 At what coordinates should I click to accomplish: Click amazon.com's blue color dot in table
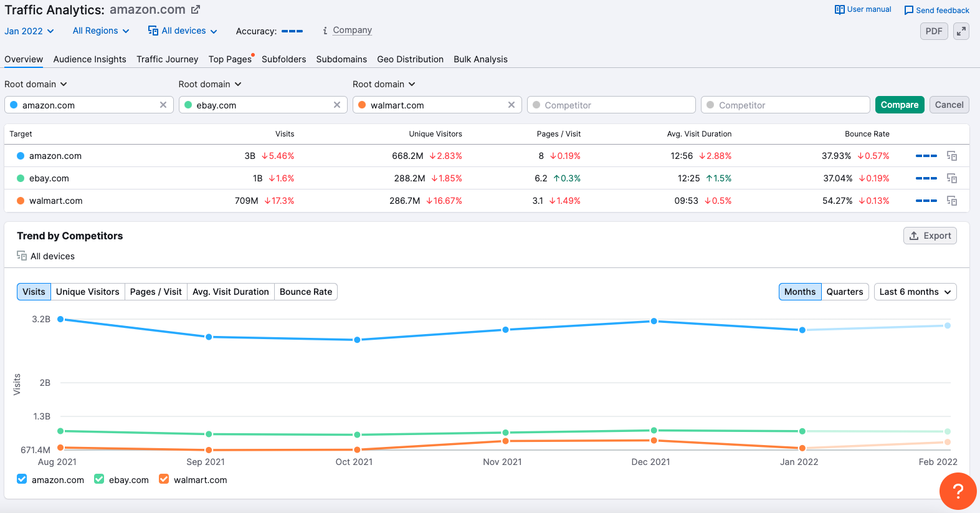[x=21, y=156]
